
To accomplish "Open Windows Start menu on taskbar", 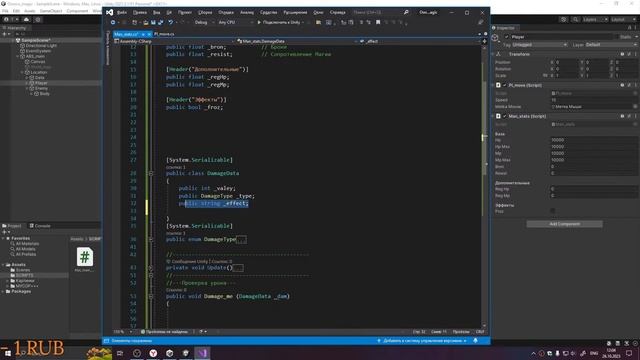I will click(x=7, y=353).
